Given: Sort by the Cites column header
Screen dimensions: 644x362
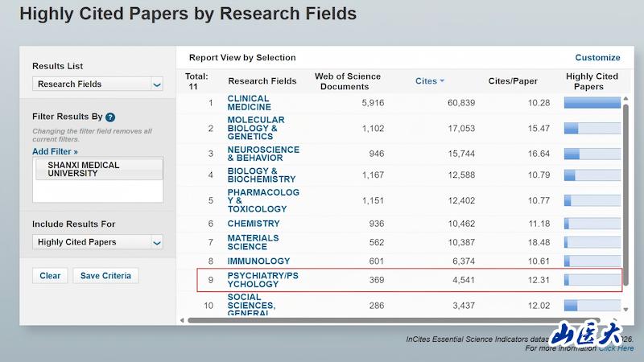Looking at the screenshot, I should coord(426,81).
